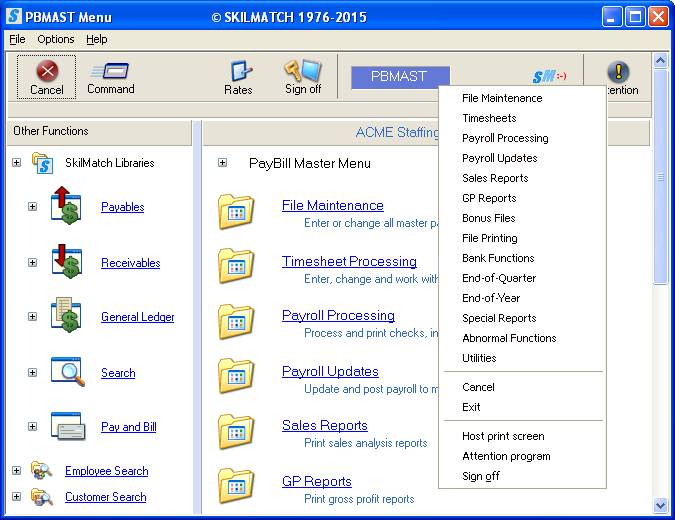This screenshot has height=520, width=675.
Task: Click the scrollbar down arrow
Action: [660, 505]
